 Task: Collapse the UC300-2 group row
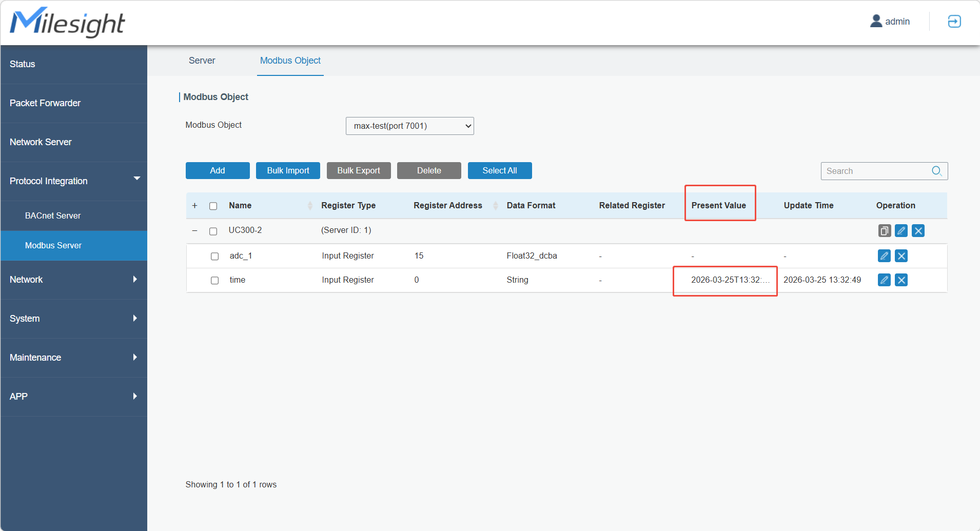point(194,231)
